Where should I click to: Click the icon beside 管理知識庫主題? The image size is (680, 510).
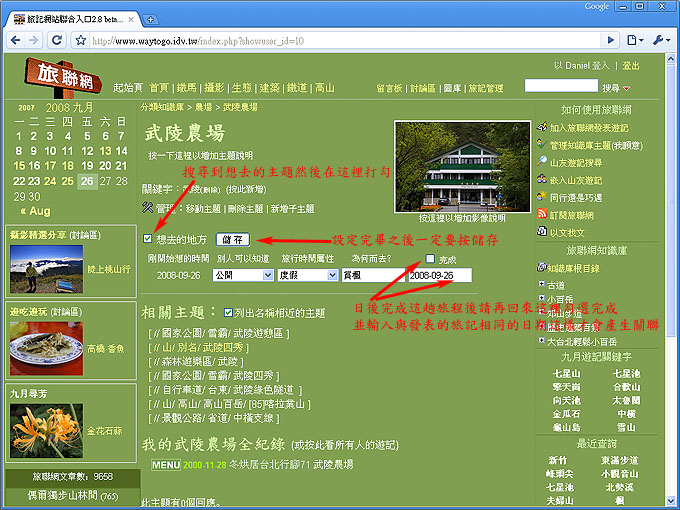[x=542, y=145]
